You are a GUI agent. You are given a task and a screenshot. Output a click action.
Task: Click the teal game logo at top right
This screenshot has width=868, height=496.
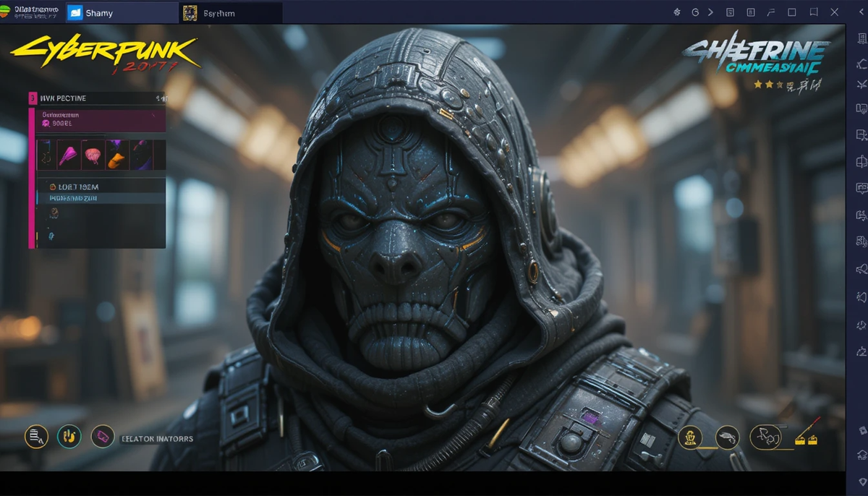[x=756, y=54]
